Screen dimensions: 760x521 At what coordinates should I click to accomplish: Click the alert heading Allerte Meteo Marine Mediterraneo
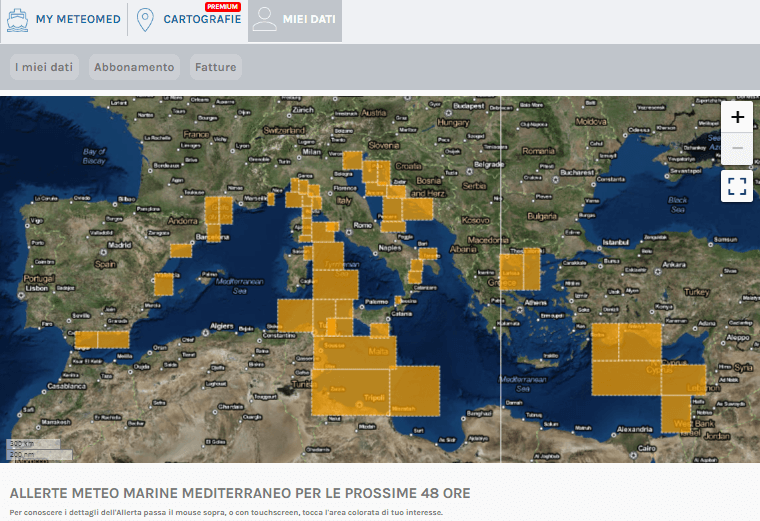coord(240,493)
